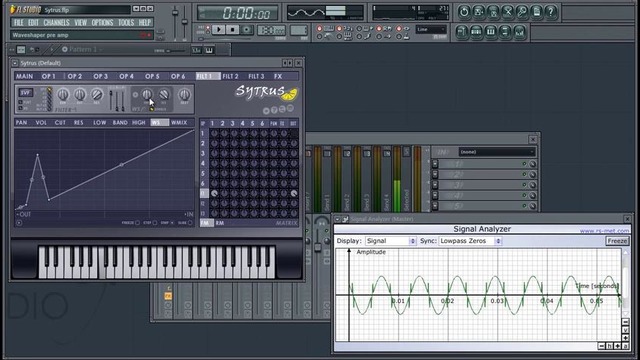
Task: Click the tempo display field
Action: 271,30
